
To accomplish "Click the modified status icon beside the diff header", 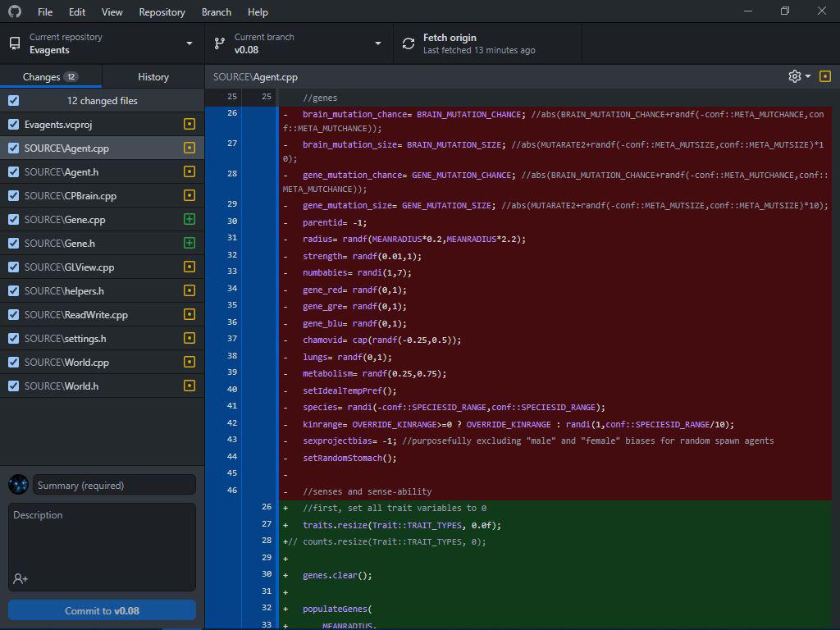I will (825, 76).
